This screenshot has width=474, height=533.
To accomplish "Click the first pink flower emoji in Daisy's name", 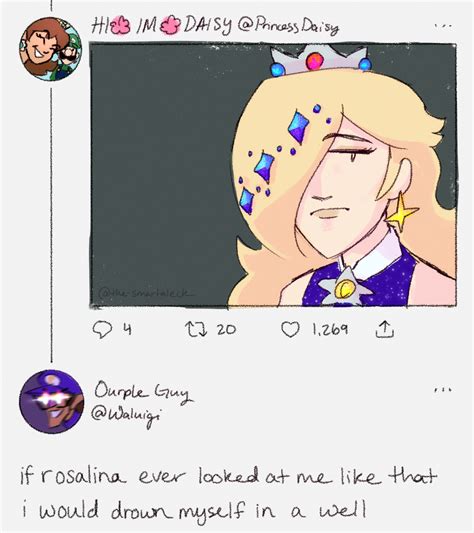I will (x=120, y=27).
